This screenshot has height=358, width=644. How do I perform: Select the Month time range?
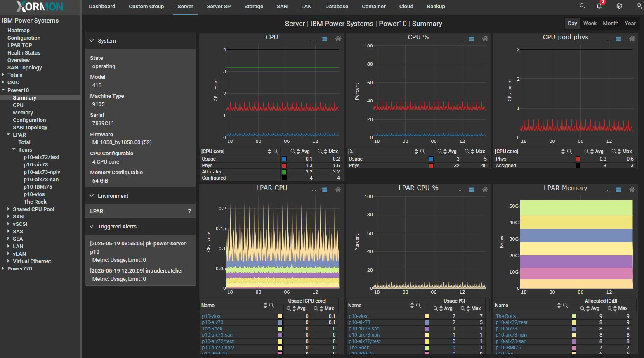click(611, 24)
